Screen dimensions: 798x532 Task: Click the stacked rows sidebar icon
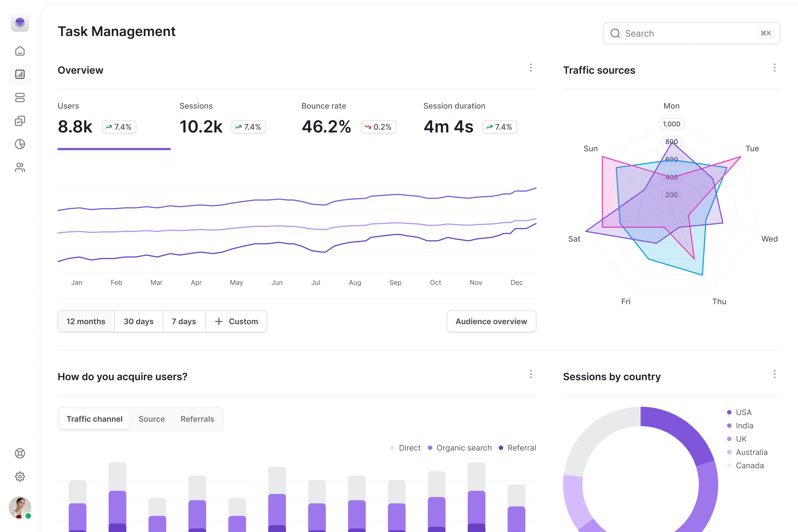[20, 98]
